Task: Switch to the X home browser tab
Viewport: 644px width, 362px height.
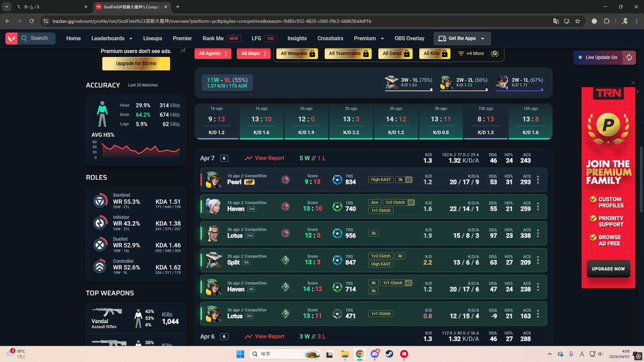Action: [51, 7]
